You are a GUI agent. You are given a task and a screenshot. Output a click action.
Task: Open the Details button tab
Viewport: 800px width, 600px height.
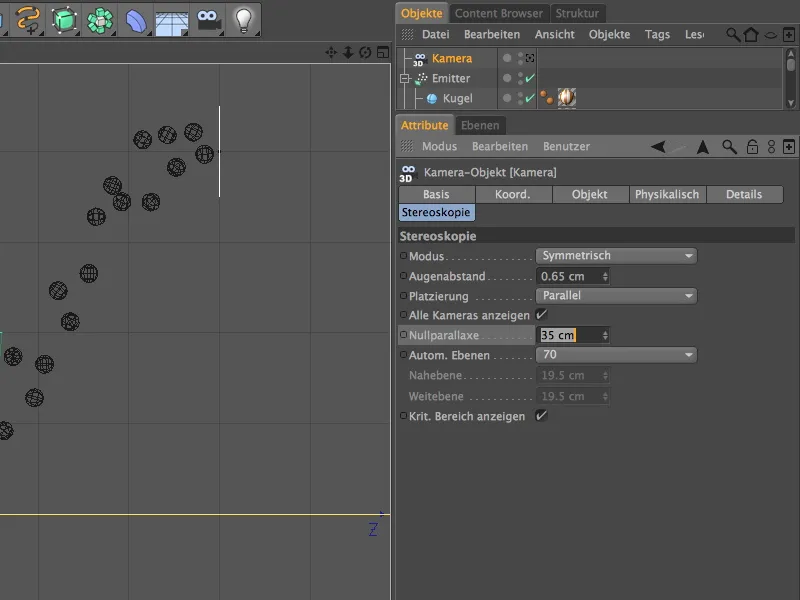pyautogui.click(x=744, y=194)
